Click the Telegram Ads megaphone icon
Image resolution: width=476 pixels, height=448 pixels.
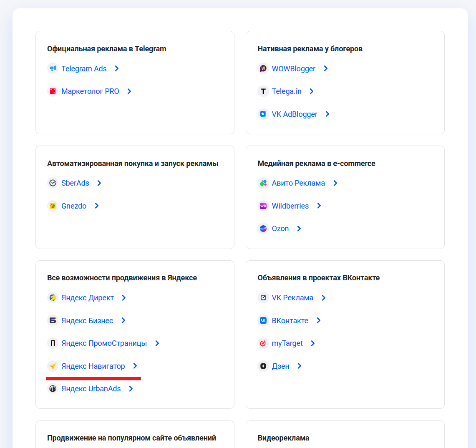pos(53,68)
